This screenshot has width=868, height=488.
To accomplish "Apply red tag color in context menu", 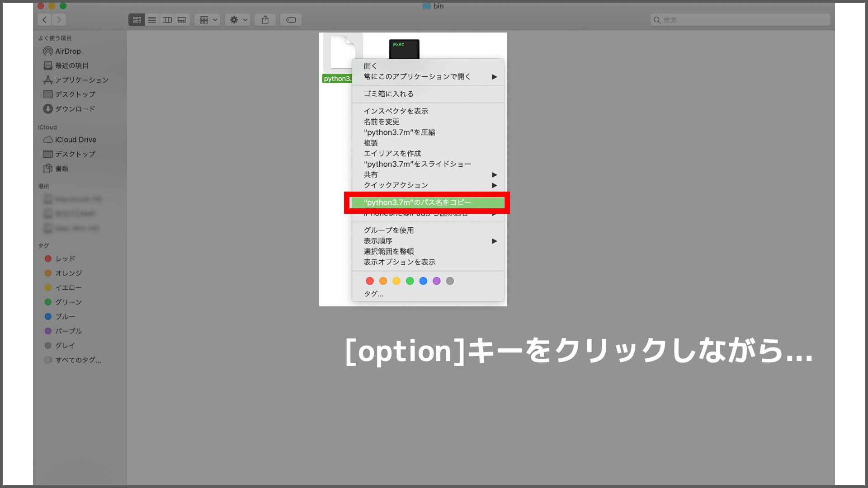I will point(370,281).
